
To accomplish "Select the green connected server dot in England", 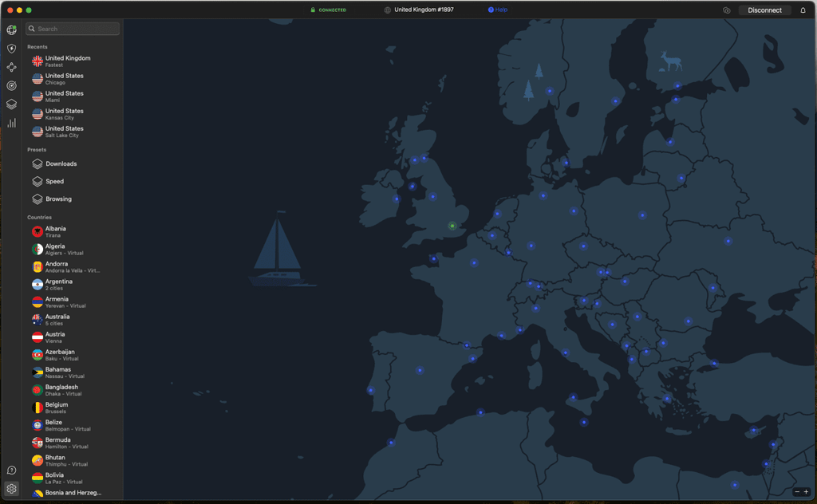I will click(452, 226).
